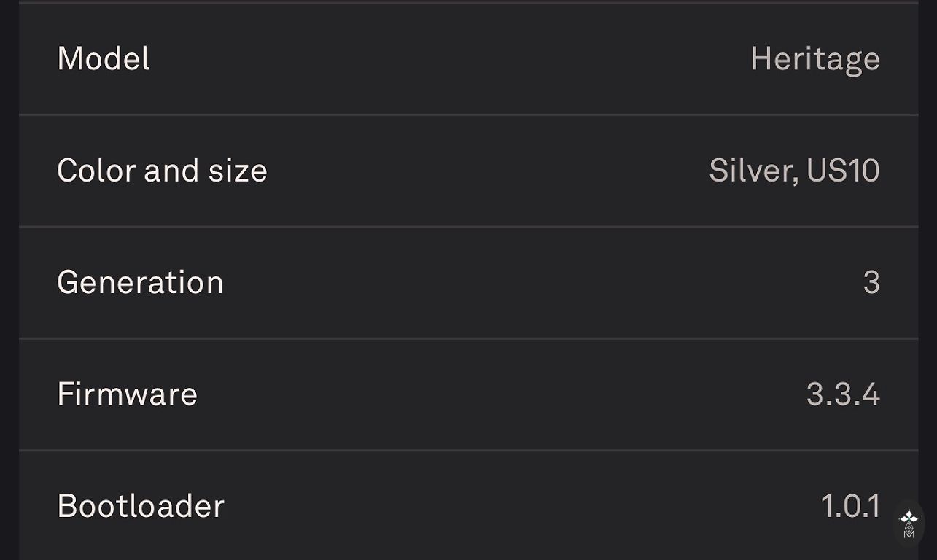Select the Generation label

point(140,282)
